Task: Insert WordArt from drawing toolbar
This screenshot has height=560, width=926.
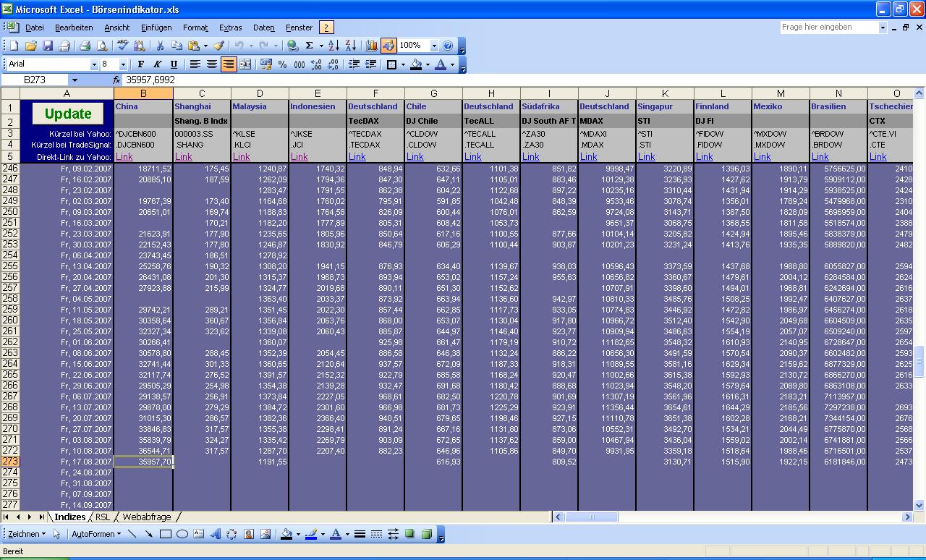Action: click(x=216, y=535)
